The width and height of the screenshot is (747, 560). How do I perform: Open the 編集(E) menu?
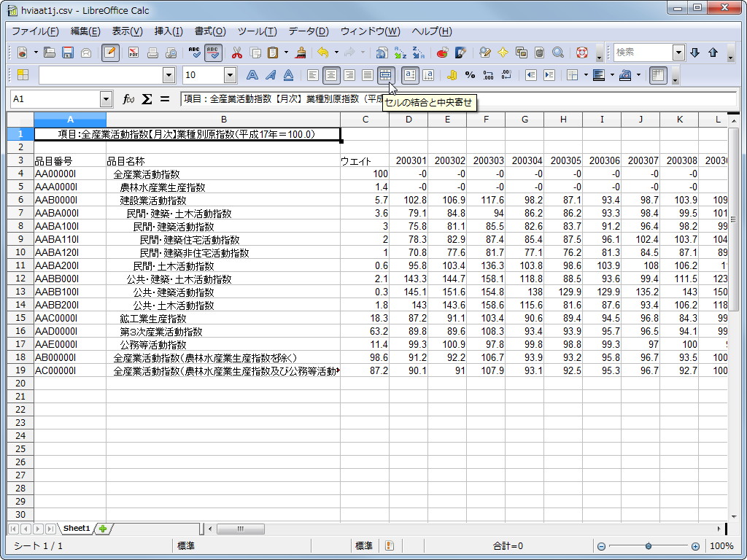tap(85, 31)
